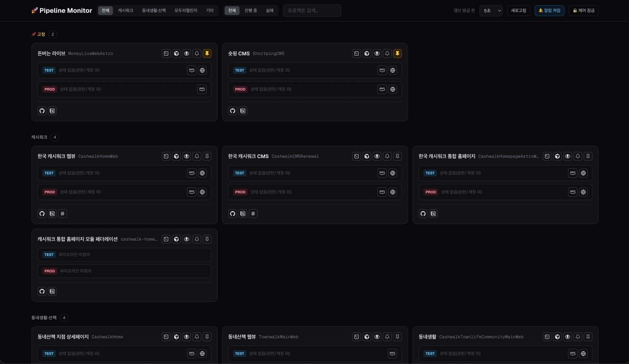629x364 pixels.
Task: Expand the 숏핑 CMS PROD pipeline row
Action: pos(315,89)
